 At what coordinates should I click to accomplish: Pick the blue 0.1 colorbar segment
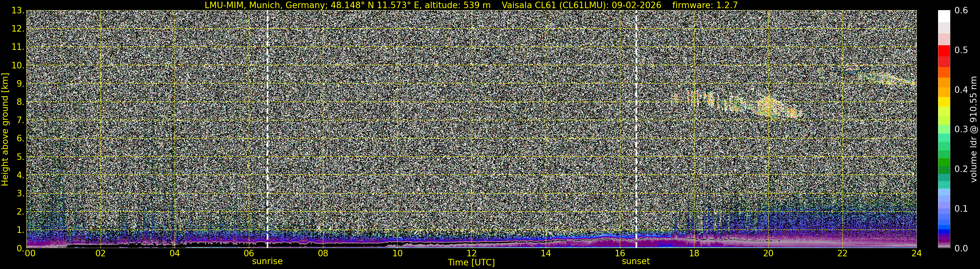[x=944, y=208]
